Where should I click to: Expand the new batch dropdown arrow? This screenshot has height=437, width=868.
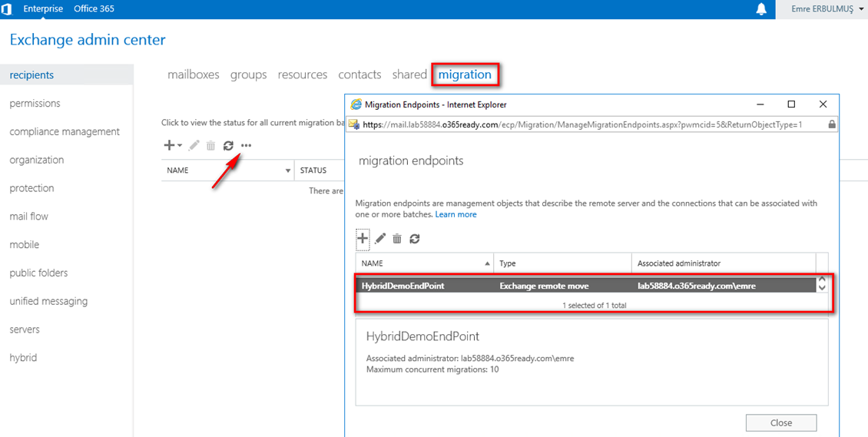click(x=180, y=146)
